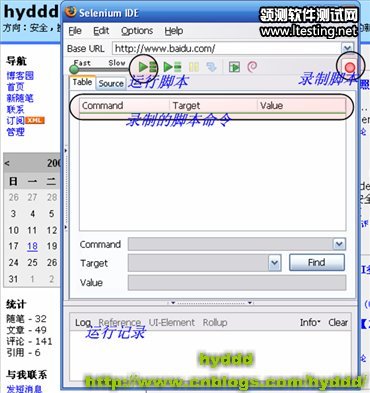The height and width of the screenshot is (393, 370).
Task: Switch to the Source tab
Action: point(111,83)
